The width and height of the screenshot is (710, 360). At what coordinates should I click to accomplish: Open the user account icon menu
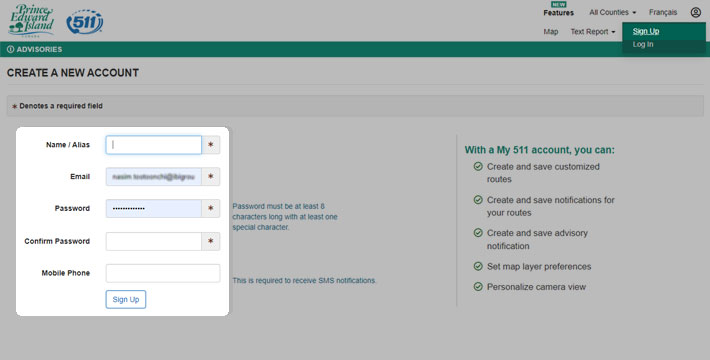coord(696,12)
